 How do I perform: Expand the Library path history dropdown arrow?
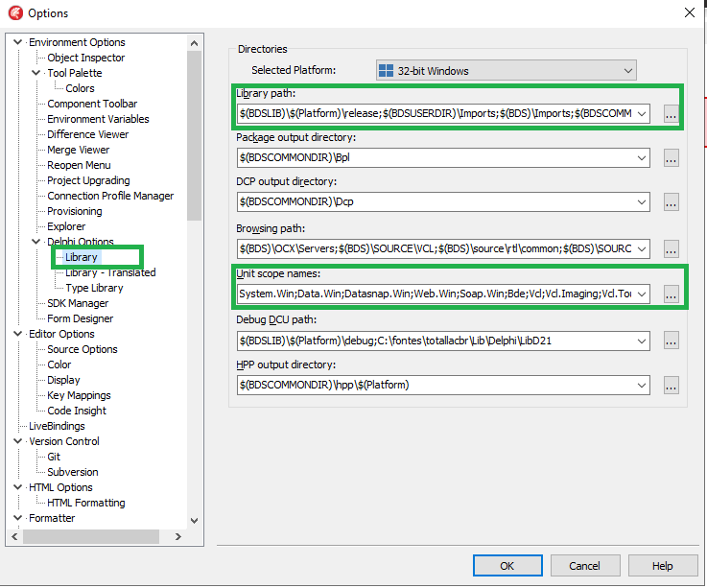[642, 113]
